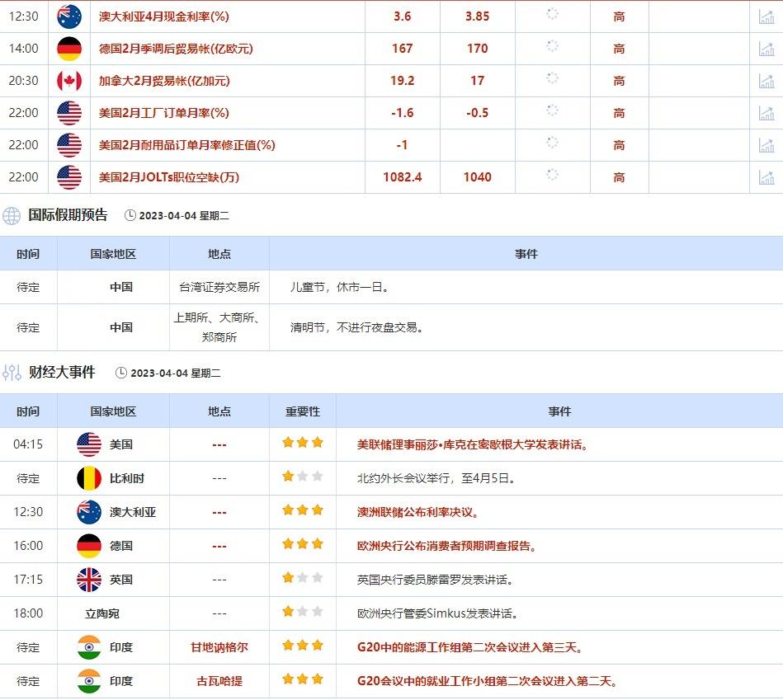The height and width of the screenshot is (700, 783).
Task: Open chart icon for 美国2月耐用品订单月率修正值 row
Action: [x=766, y=145]
